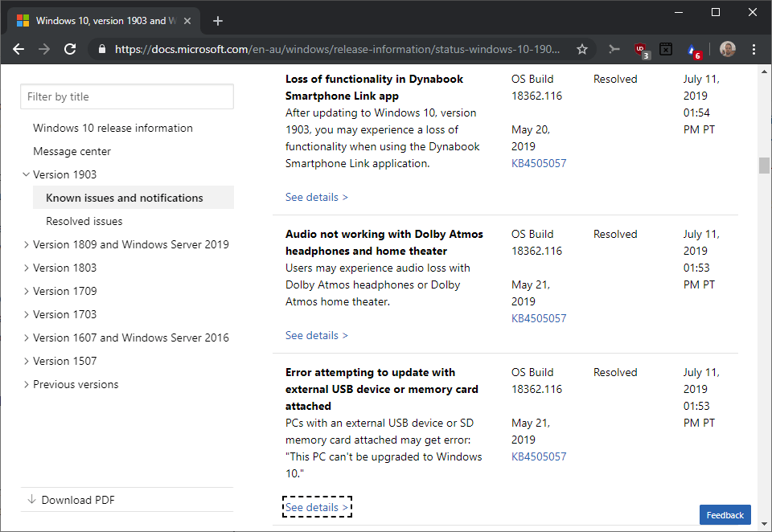
Task: Open a new browser tab
Action: pyautogui.click(x=218, y=21)
